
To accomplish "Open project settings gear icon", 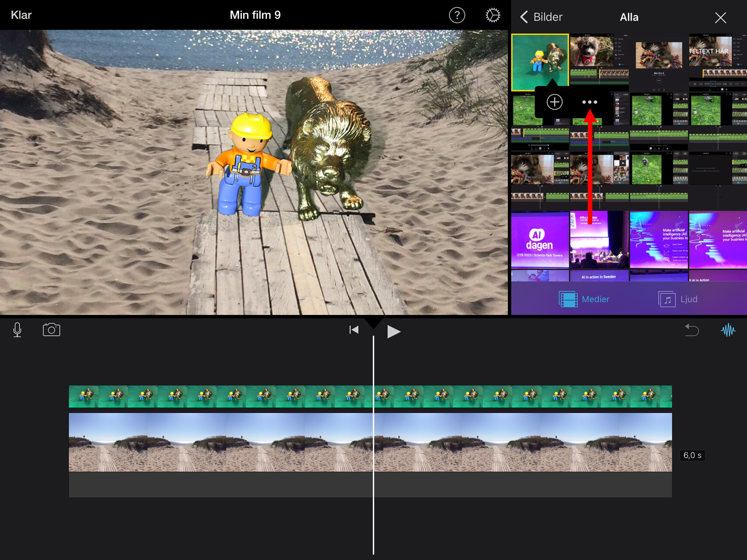I will (493, 15).
